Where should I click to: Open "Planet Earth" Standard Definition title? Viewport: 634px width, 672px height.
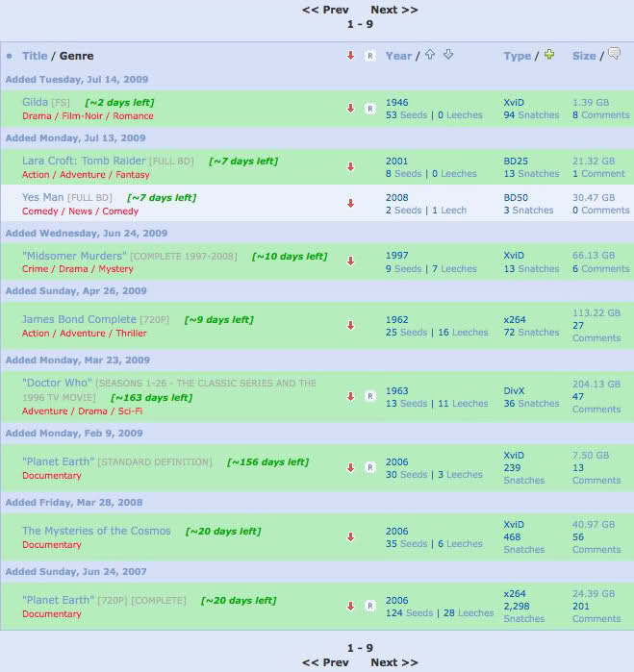coord(59,461)
